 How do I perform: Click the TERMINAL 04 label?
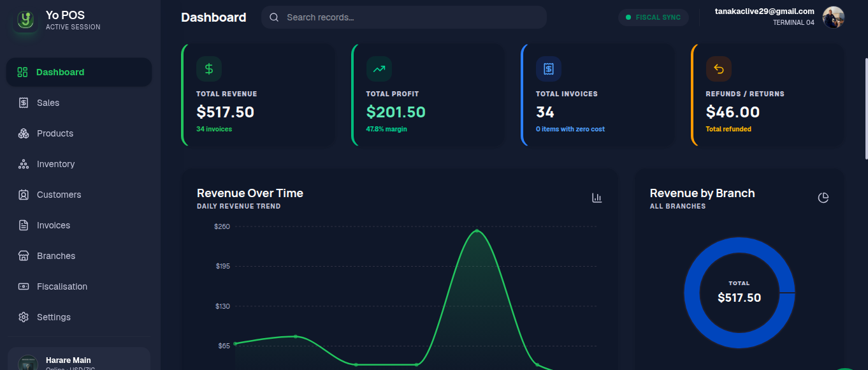tap(793, 22)
